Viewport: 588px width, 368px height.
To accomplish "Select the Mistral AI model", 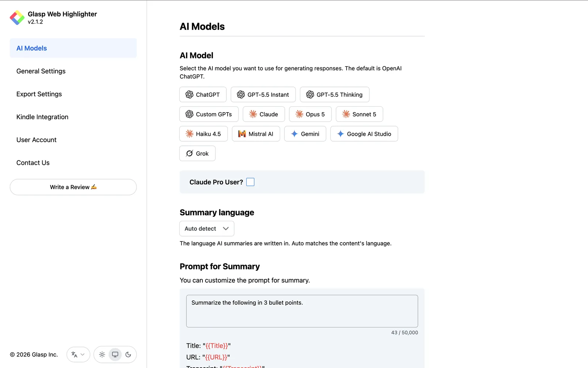I will [x=256, y=134].
